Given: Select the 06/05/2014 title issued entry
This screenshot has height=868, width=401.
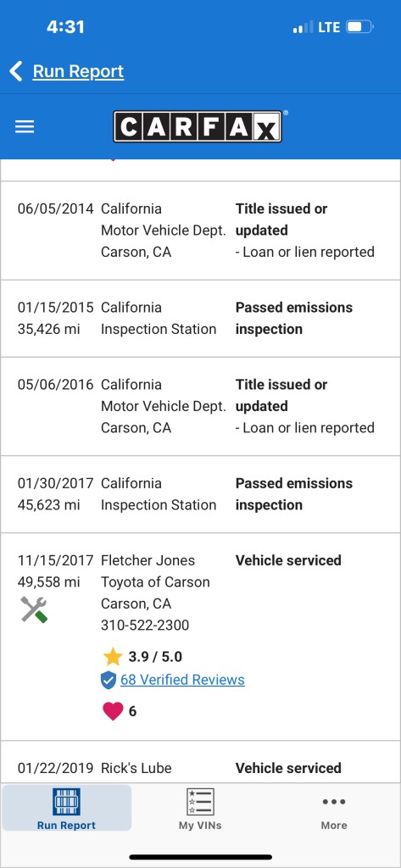Looking at the screenshot, I should coord(200,231).
